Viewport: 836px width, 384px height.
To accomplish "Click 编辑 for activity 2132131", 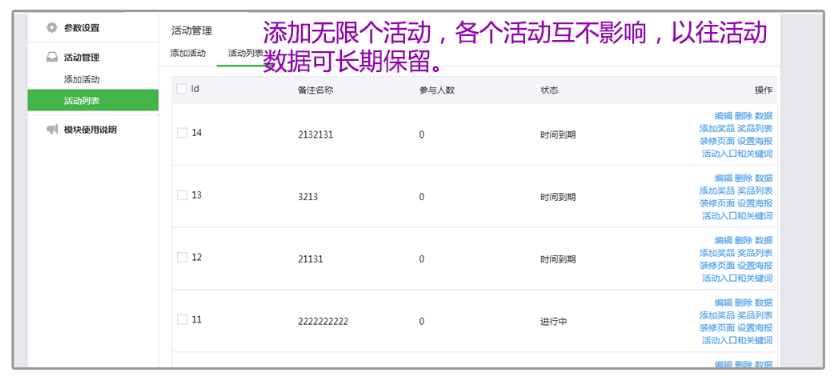I will [723, 116].
